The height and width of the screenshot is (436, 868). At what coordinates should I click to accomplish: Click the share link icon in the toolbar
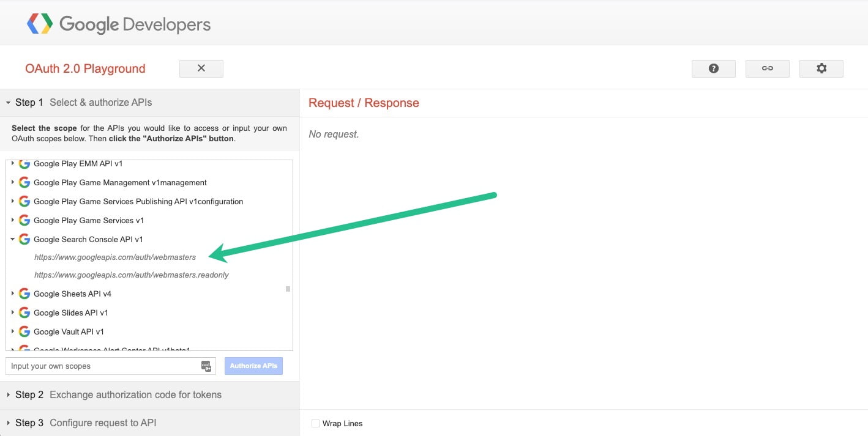coord(767,68)
